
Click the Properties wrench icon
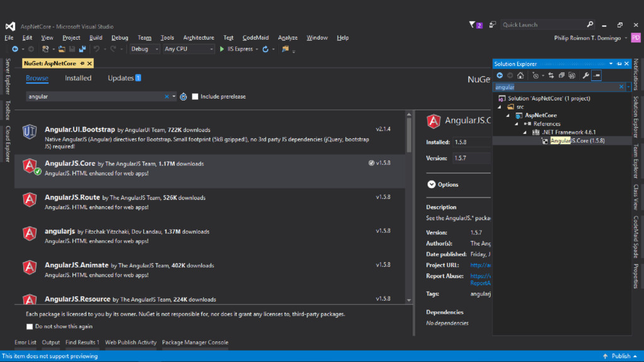(586, 75)
